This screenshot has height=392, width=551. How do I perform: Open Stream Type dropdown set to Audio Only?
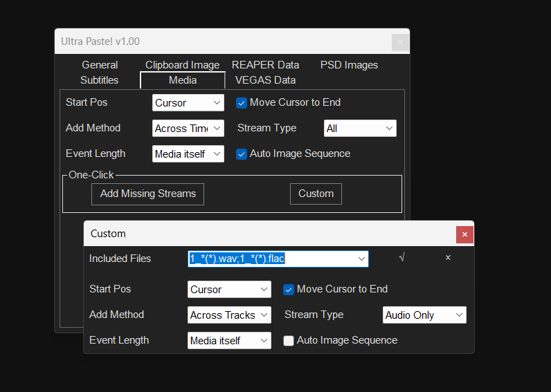coord(424,315)
